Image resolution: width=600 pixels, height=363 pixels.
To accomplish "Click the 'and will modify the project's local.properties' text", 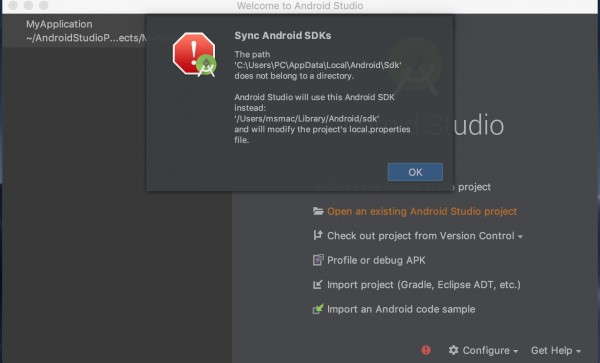I will coord(322,129).
